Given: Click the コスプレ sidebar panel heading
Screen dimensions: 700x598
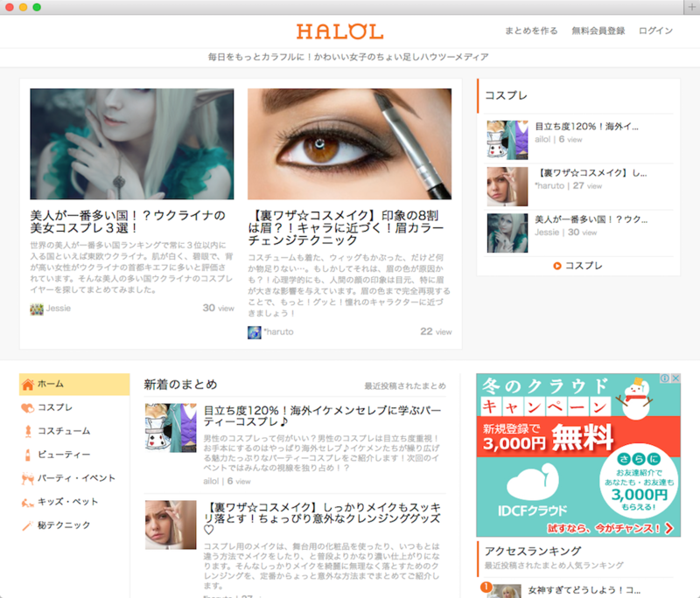Looking at the screenshot, I should [x=507, y=96].
